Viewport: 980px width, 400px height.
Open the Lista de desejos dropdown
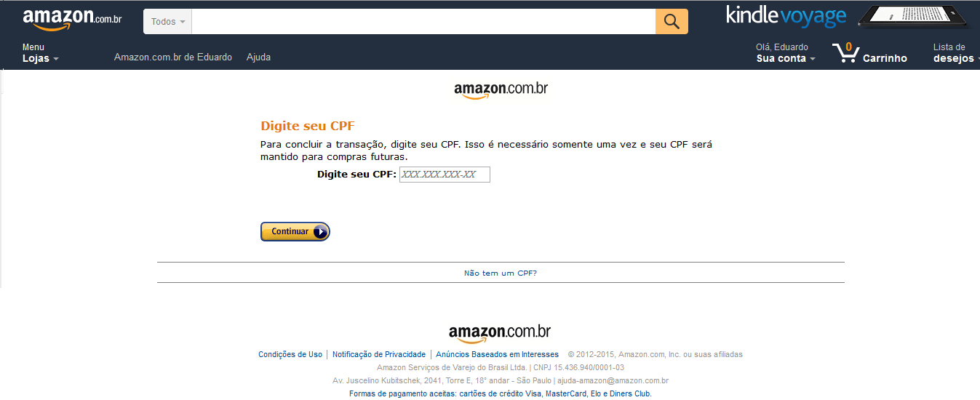pos(955,53)
